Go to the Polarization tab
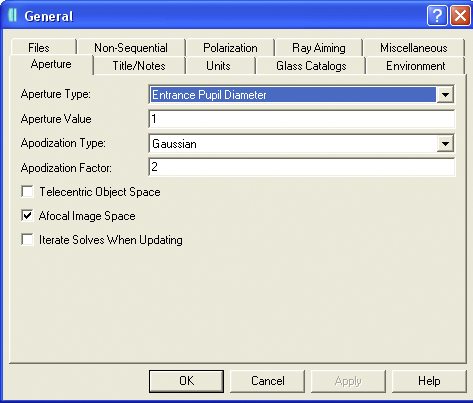 click(x=230, y=48)
